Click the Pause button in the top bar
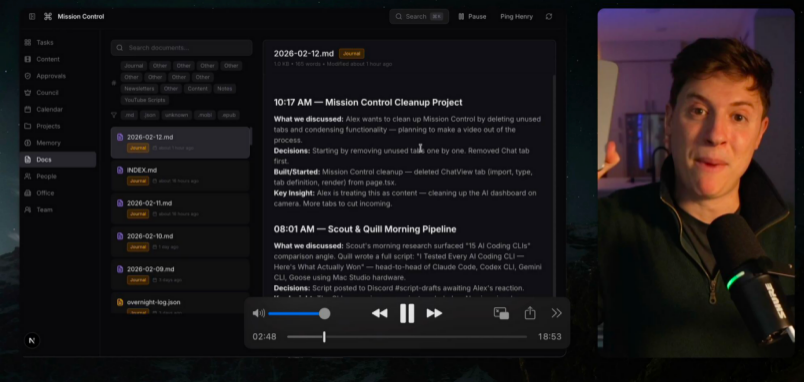This screenshot has height=382, width=804. 472,16
